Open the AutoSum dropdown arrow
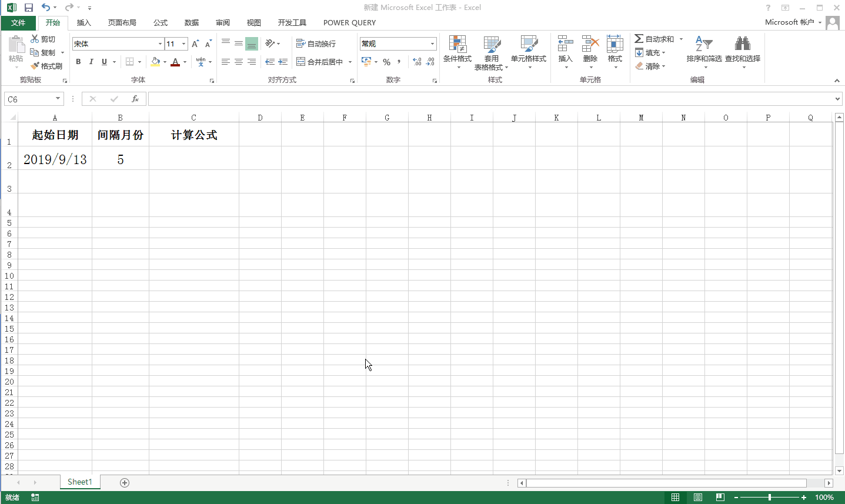Image resolution: width=845 pixels, height=504 pixels. coord(681,39)
